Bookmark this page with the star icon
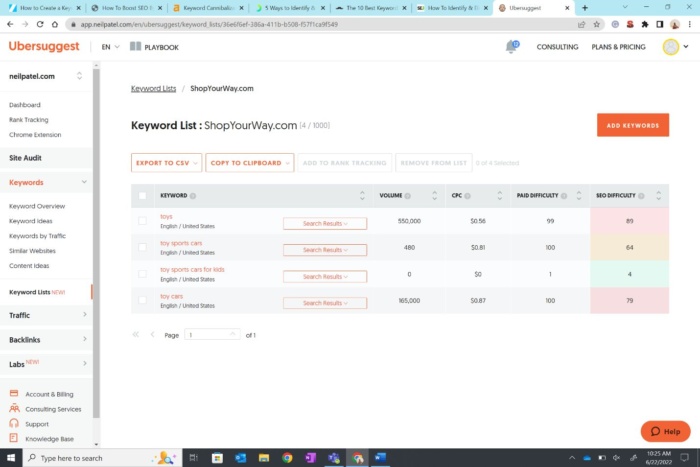The height and width of the screenshot is (467, 700). [596, 24]
